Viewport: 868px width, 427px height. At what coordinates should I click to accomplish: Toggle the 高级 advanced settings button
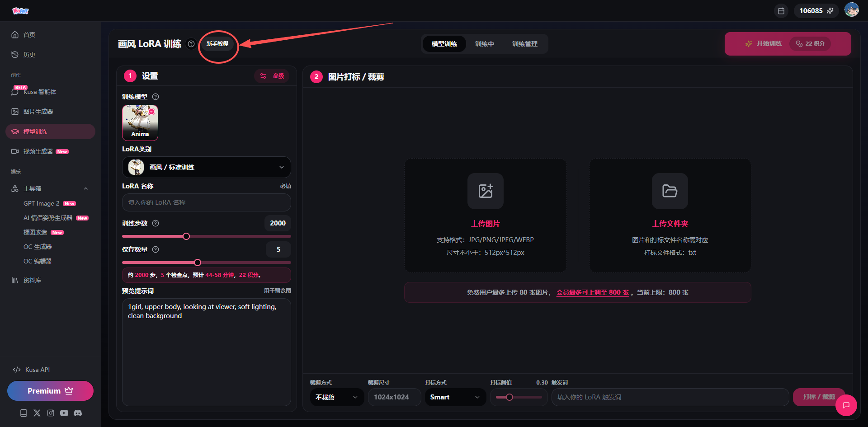272,76
